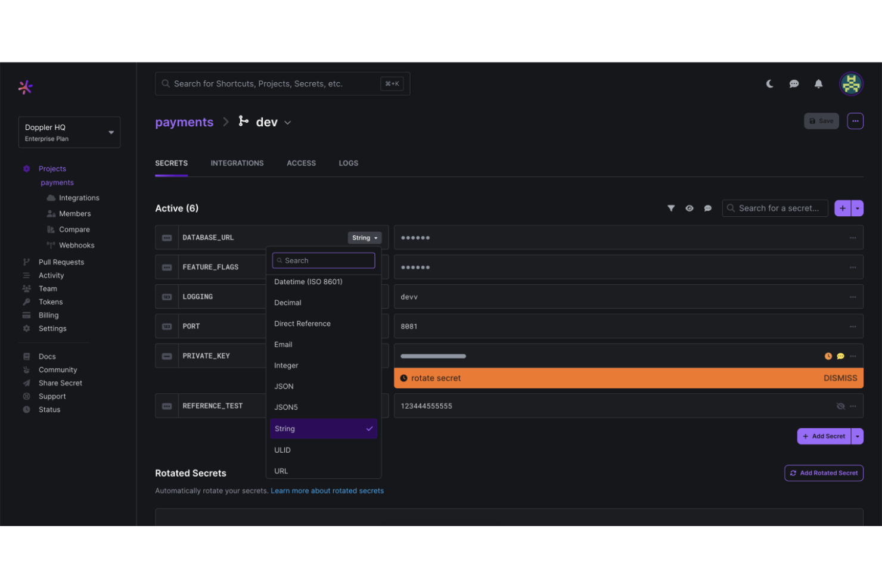Click the Doppler logo in the top left

click(25, 87)
